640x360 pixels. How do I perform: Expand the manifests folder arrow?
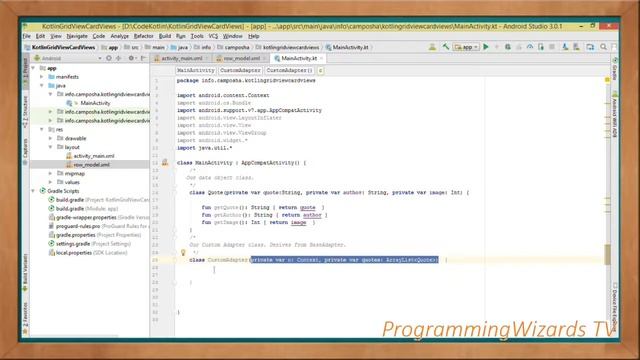coord(42,77)
